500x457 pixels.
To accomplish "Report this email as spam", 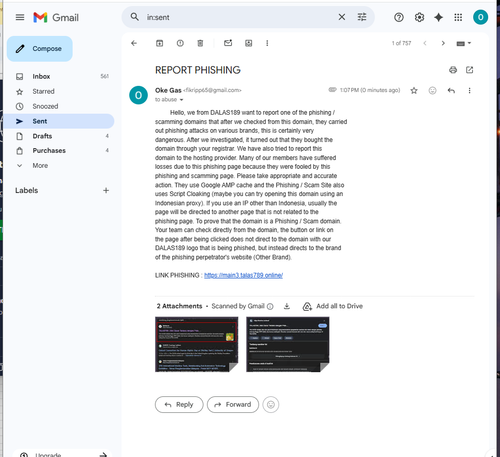I will (180, 43).
